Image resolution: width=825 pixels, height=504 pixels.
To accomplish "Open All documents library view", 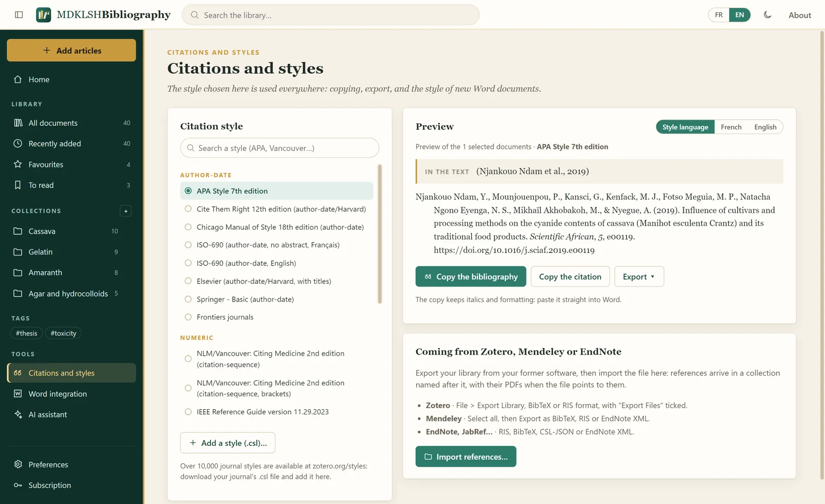I will pos(71,123).
